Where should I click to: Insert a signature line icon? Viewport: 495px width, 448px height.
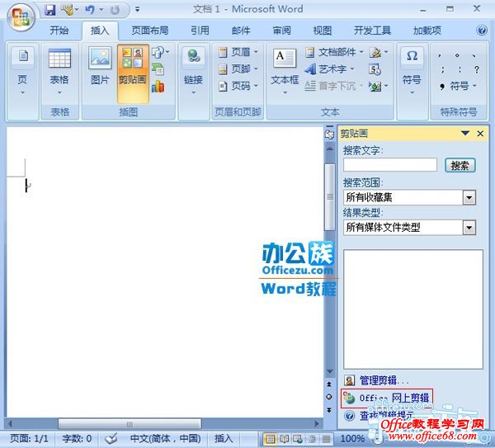(379, 53)
